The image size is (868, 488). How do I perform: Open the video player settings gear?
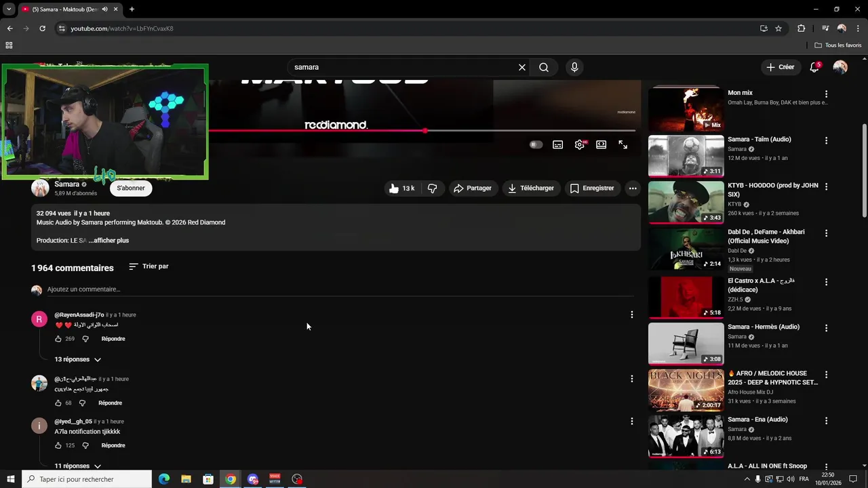click(580, 144)
